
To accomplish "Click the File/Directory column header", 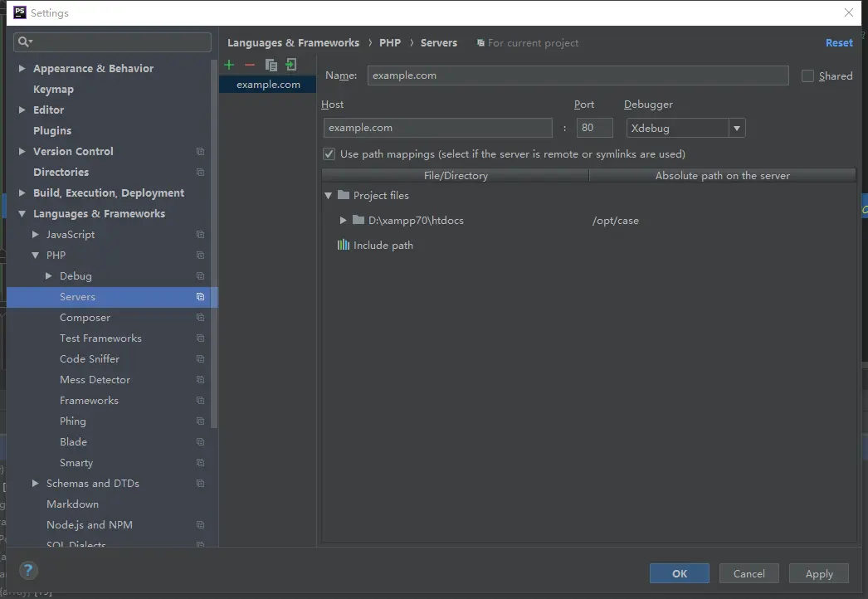I will [456, 176].
